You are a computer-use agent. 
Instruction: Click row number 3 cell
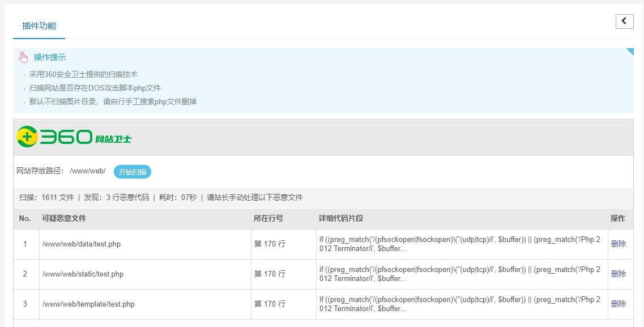[x=25, y=304]
